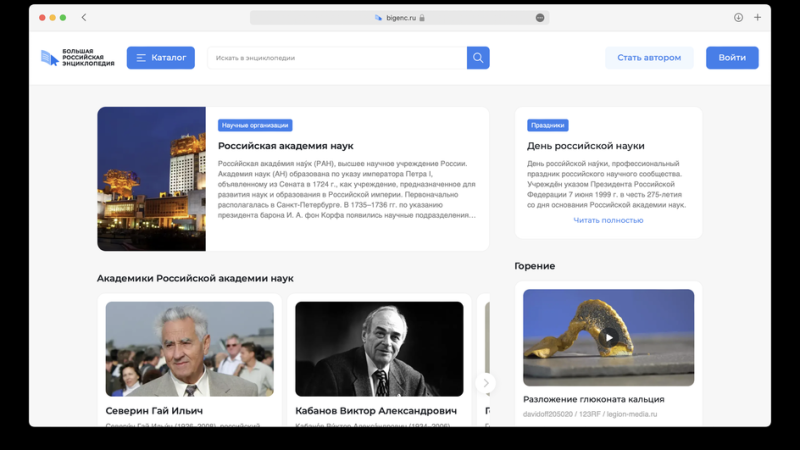Click the site favicon in address bar
The width and height of the screenshot is (800, 450).
click(x=378, y=18)
